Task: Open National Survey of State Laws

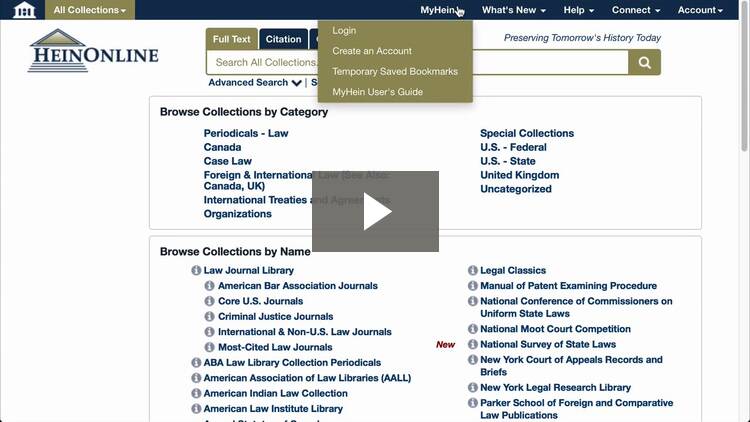Action: point(548,344)
